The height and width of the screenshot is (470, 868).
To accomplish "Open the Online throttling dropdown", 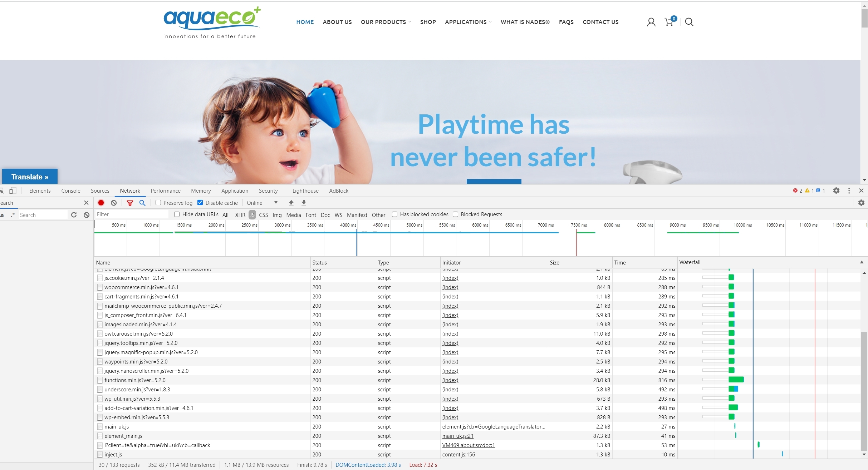I will [x=262, y=203].
